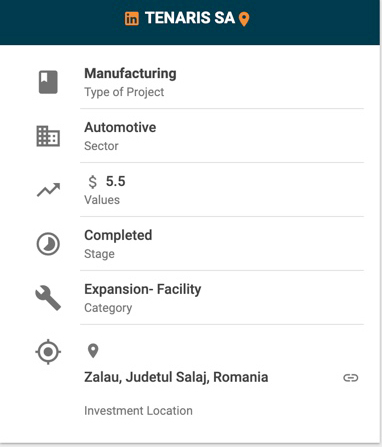Viewport: 382px width, 447px height.
Task: Click the Automotive sector entry
Action: (x=120, y=127)
